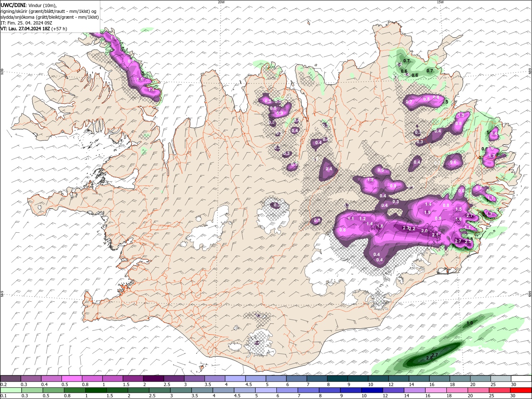Pick the dark teal 8 swatch in upper legend

coord(337,379)
